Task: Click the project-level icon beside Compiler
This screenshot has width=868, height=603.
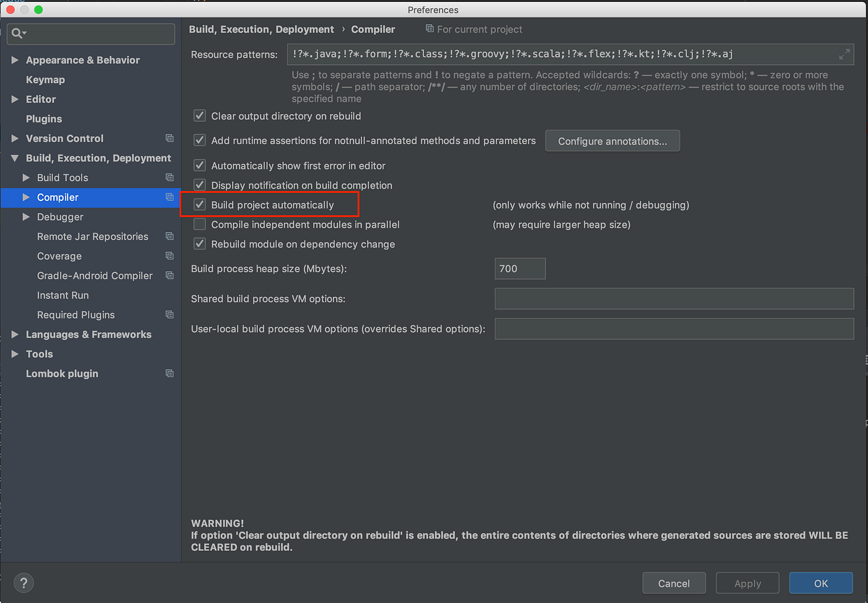Action: click(x=169, y=197)
